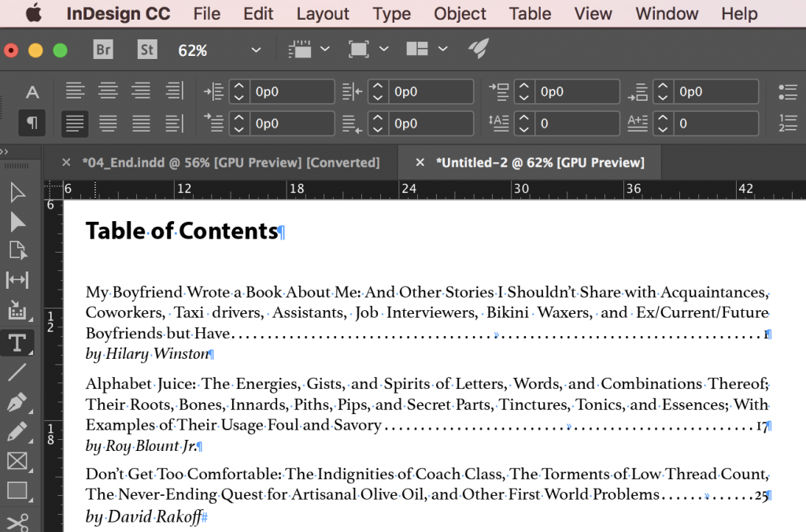
Task: Select the Gap tool
Action: pos(17,280)
